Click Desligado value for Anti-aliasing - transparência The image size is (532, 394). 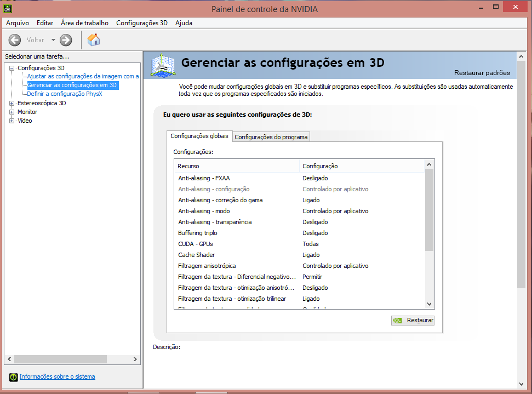point(315,222)
